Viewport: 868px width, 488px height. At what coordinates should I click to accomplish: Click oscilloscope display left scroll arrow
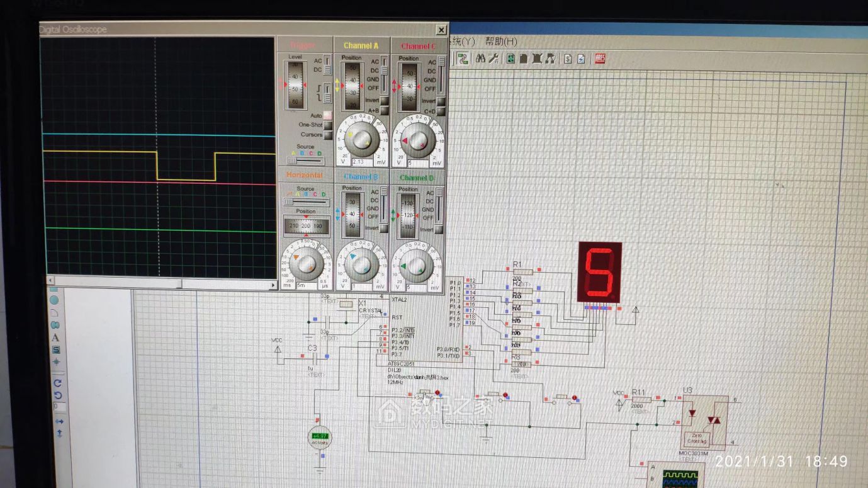(51, 280)
